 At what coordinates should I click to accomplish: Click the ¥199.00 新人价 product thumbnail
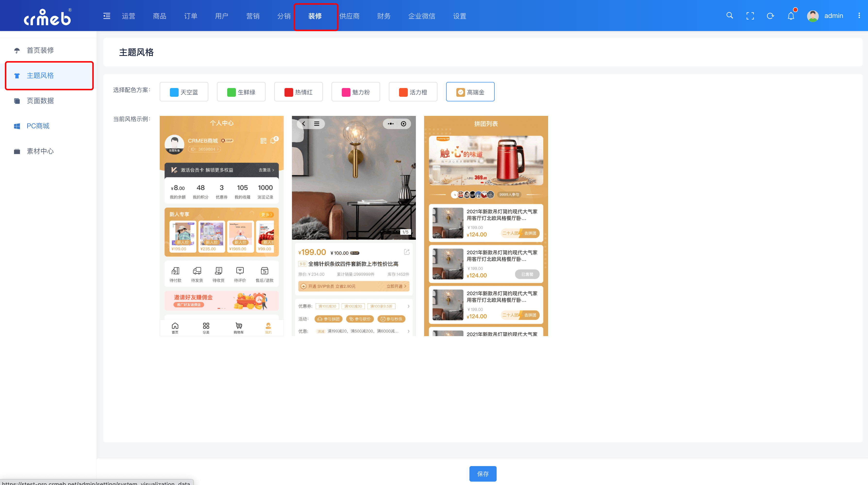pos(183,237)
